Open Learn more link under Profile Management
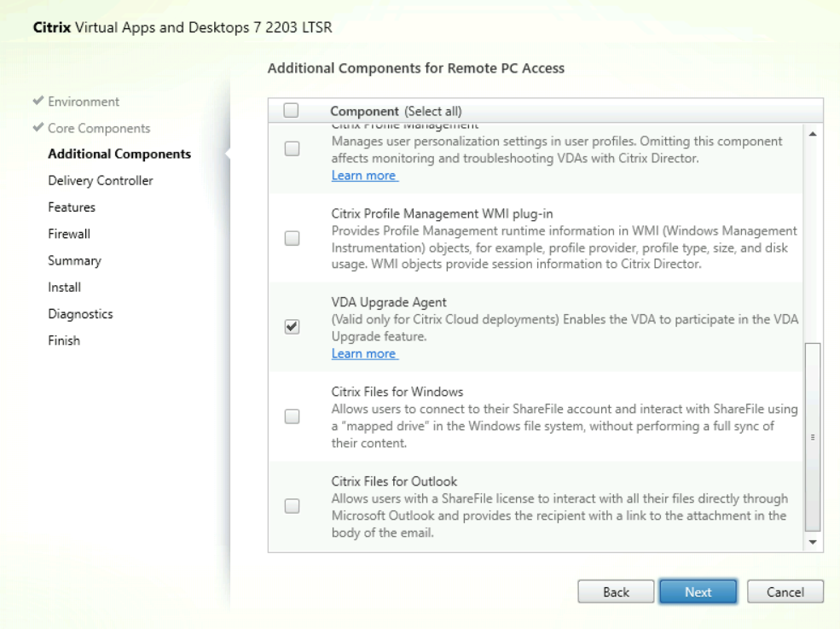Viewport: 840px width, 629px height. pyautogui.click(x=364, y=175)
